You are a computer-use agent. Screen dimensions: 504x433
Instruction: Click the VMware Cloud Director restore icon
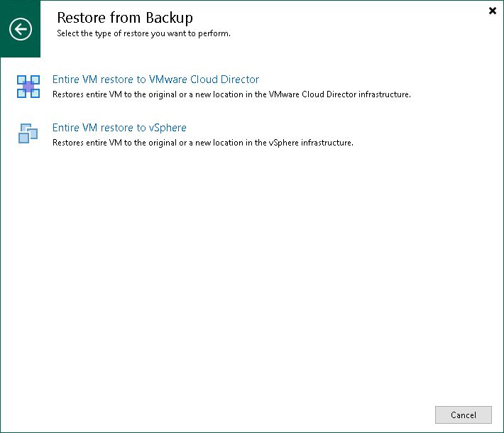28,87
